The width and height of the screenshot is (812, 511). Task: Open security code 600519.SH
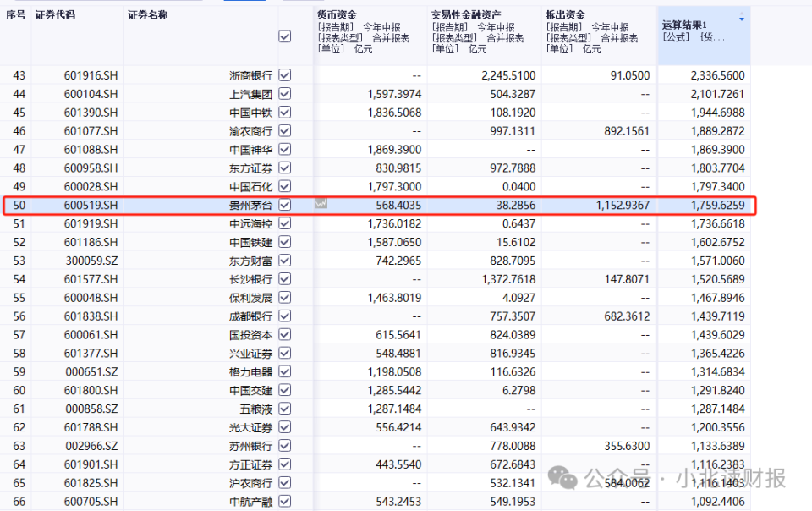(91, 205)
